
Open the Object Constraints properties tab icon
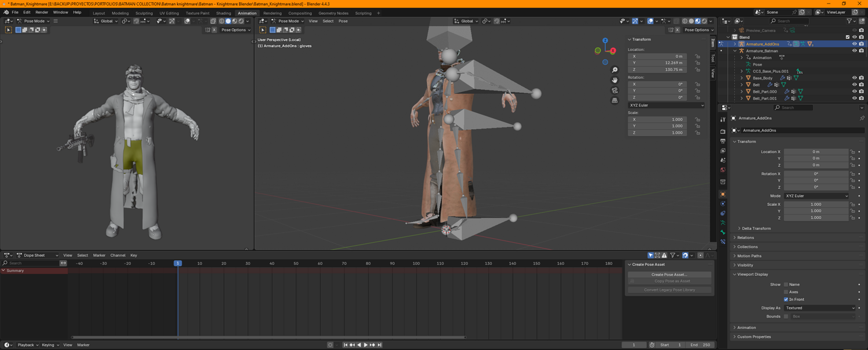[723, 213]
